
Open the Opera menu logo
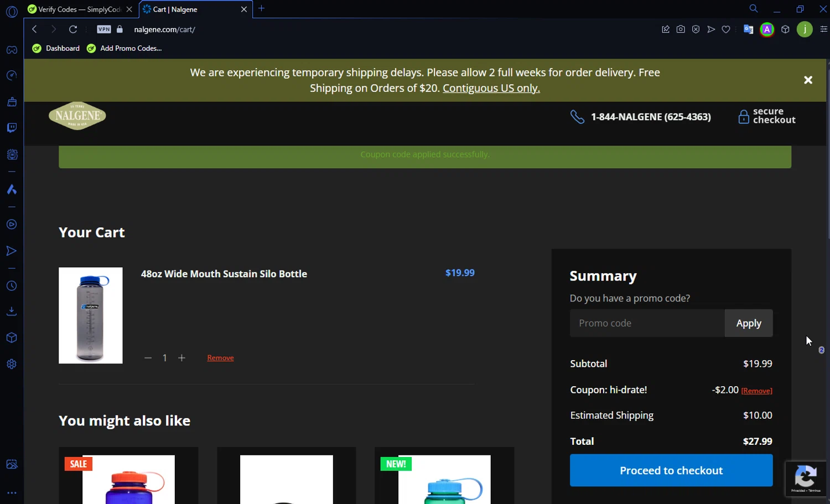[12, 12]
